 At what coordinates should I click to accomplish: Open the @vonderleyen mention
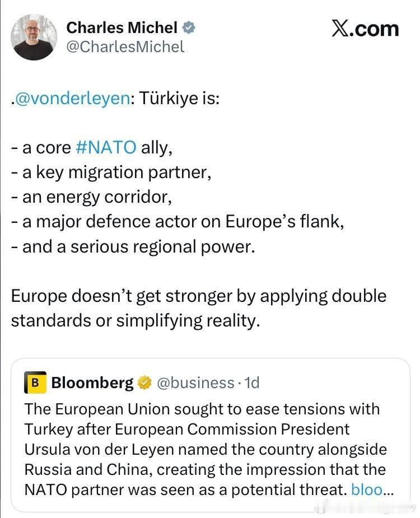click(73, 99)
